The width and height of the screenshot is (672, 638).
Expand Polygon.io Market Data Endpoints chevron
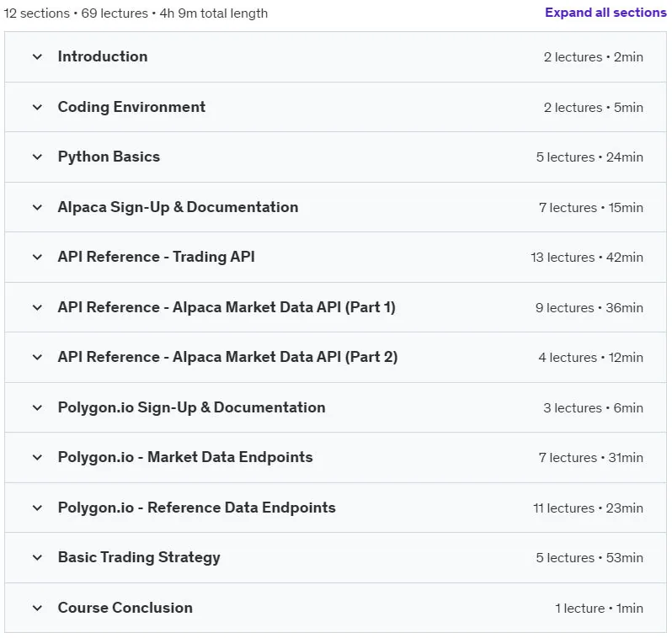pyautogui.click(x=37, y=457)
